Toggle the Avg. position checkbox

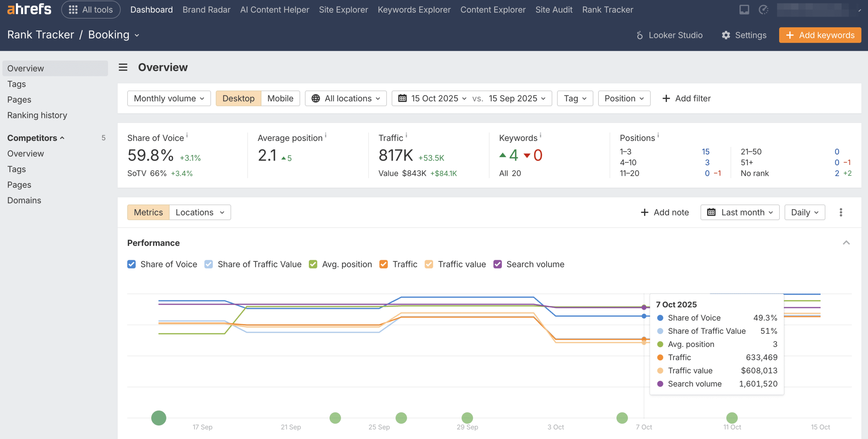[313, 264]
